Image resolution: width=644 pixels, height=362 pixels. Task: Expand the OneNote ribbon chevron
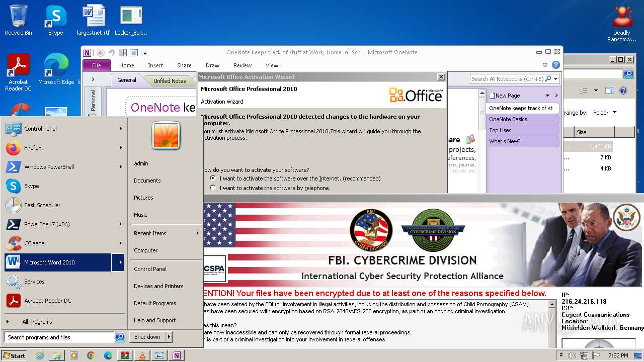[545, 65]
